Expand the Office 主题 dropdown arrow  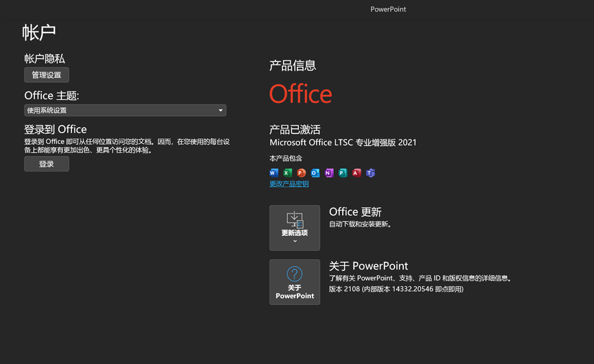click(220, 111)
